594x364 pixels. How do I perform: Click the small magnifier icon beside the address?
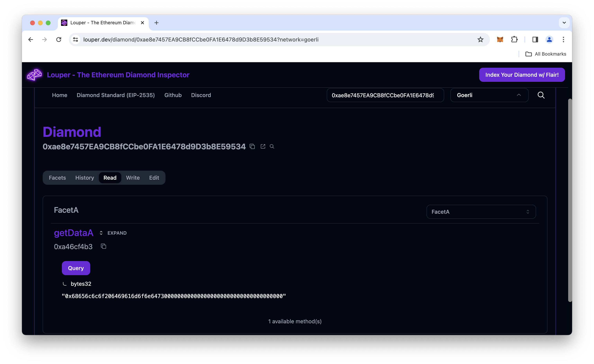(x=272, y=146)
